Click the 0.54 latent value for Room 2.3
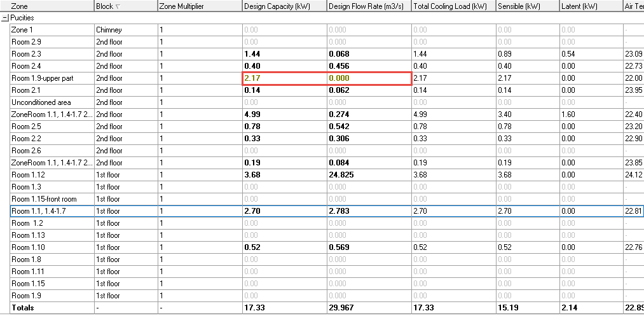This screenshot has height=318, width=644. (x=568, y=54)
